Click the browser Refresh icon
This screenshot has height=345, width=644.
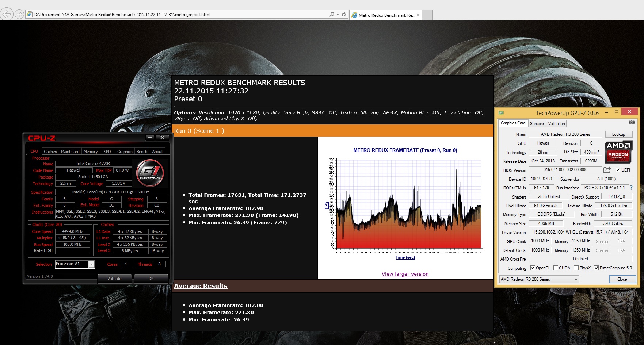344,15
